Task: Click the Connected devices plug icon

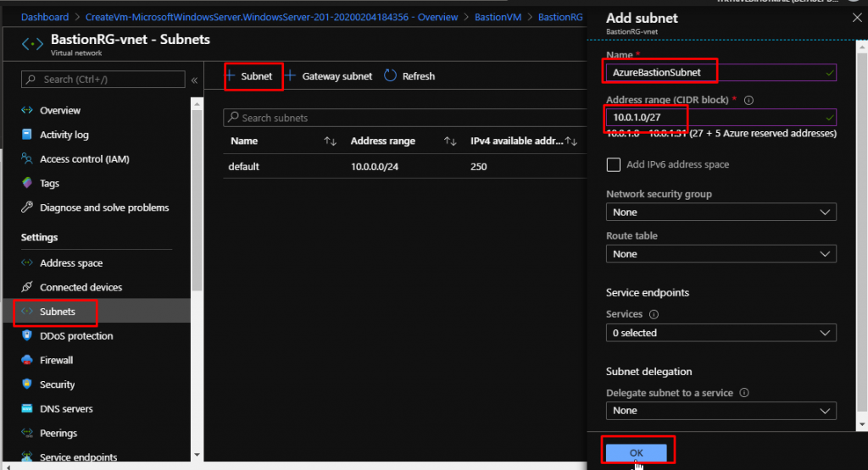Action: pos(26,286)
